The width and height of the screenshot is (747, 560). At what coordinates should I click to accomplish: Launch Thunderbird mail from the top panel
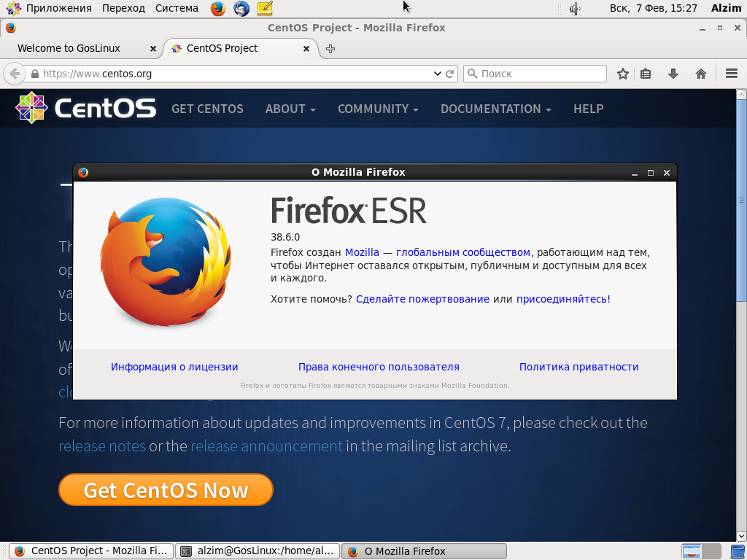(241, 8)
